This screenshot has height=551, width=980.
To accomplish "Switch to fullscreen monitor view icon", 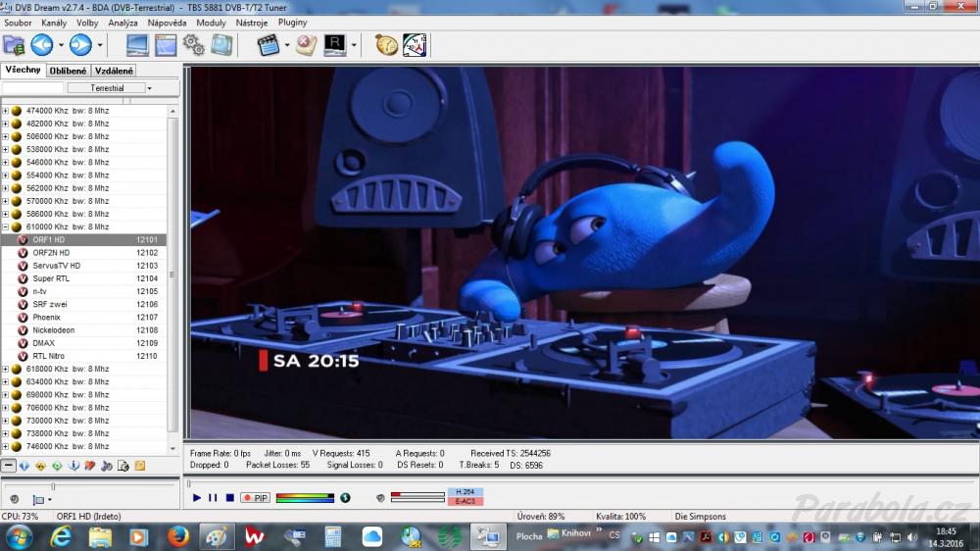I will point(137,45).
